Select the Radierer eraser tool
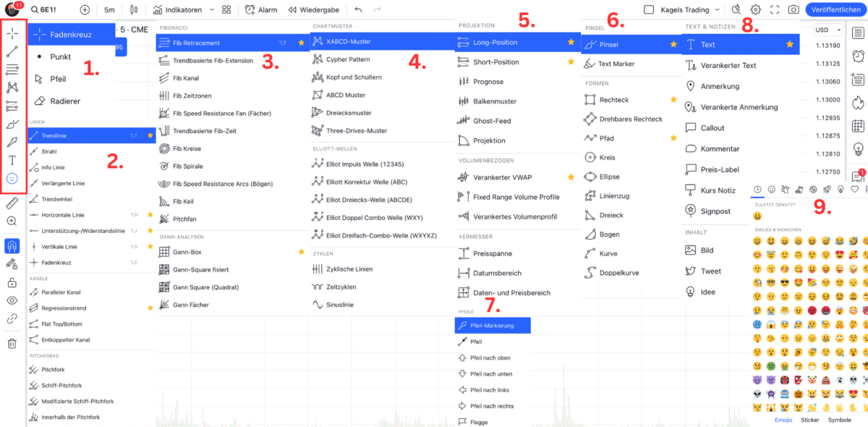 (65, 100)
